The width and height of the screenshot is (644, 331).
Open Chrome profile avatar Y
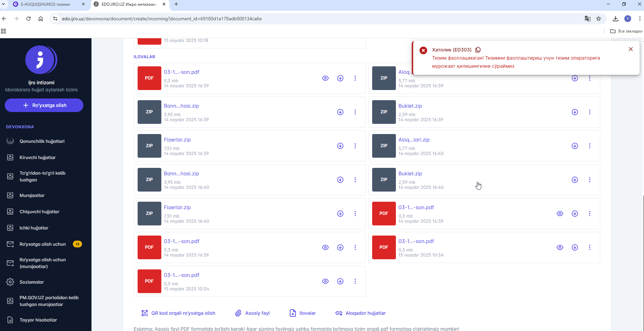[x=628, y=19]
